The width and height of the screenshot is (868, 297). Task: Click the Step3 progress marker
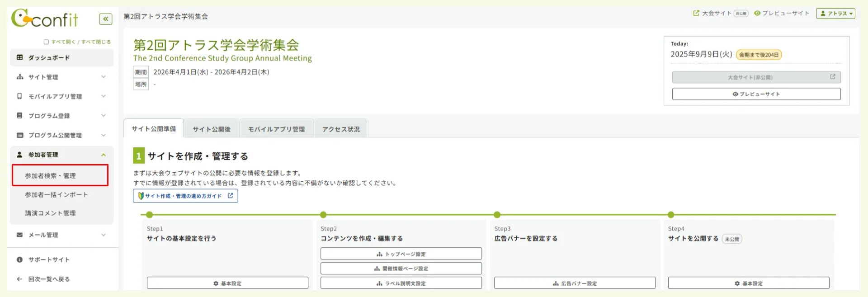pyautogui.click(x=497, y=215)
